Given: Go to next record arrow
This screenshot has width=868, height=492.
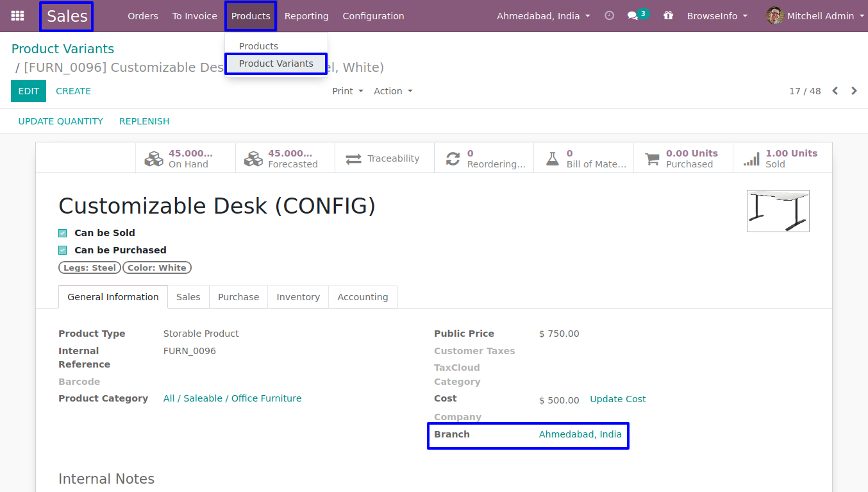Looking at the screenshot, I should pos(854,91).
